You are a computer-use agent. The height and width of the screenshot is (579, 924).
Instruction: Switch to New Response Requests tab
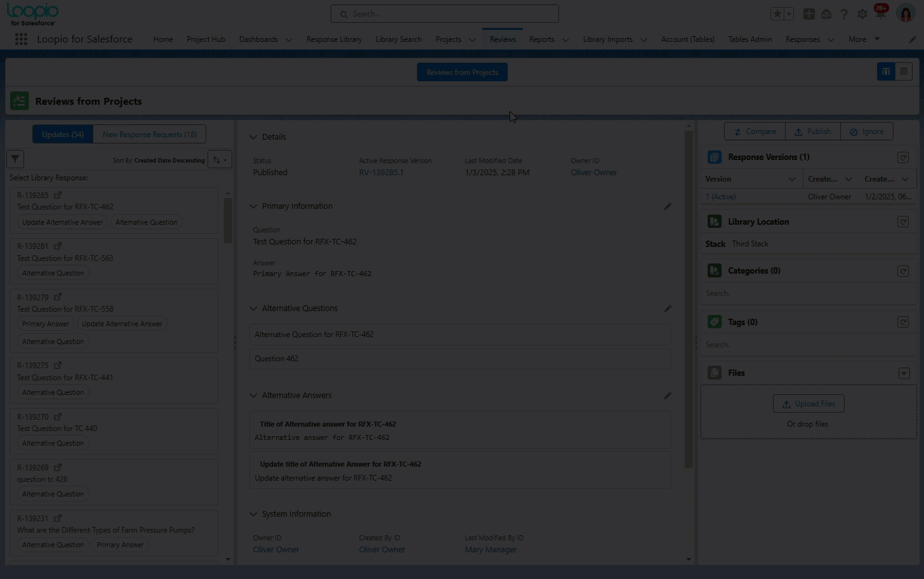pyautogui.click(x=149, y=135)
